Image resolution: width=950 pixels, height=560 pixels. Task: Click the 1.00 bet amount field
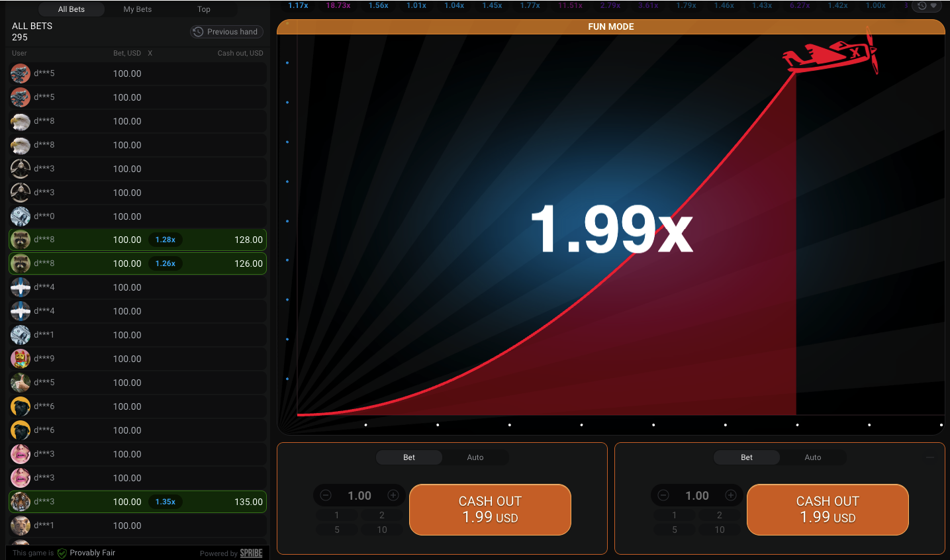359,494
